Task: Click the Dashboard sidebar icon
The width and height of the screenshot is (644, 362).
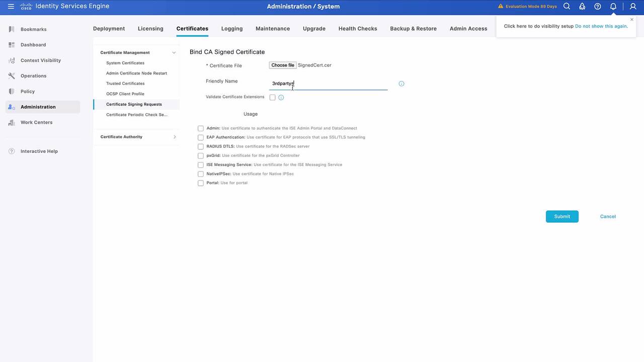Action: point(12,45)
